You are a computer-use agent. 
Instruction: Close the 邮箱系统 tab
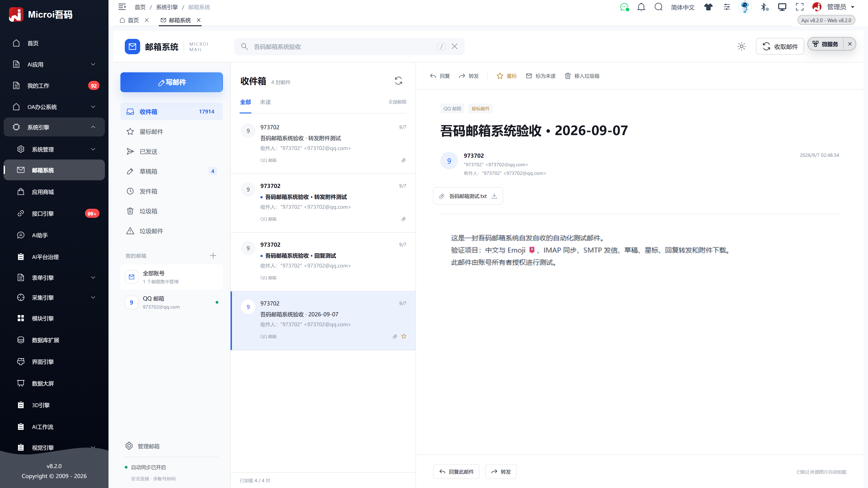(199, 20)
